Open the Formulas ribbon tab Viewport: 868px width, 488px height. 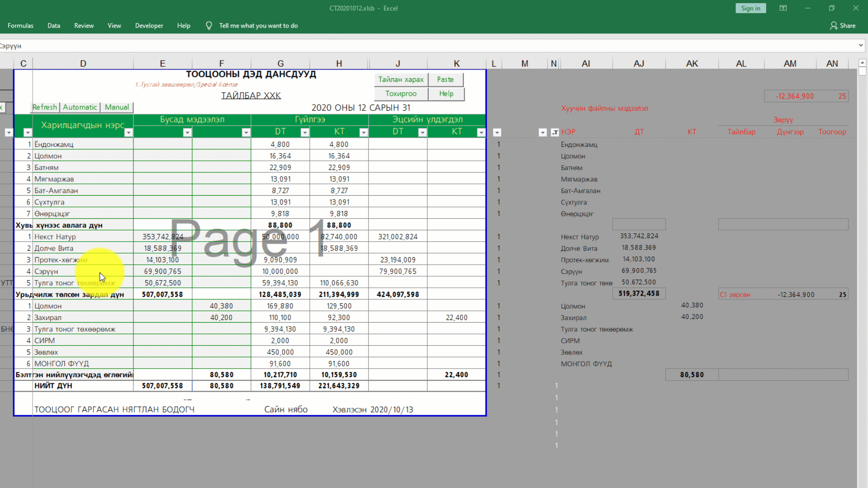point(20,26)
